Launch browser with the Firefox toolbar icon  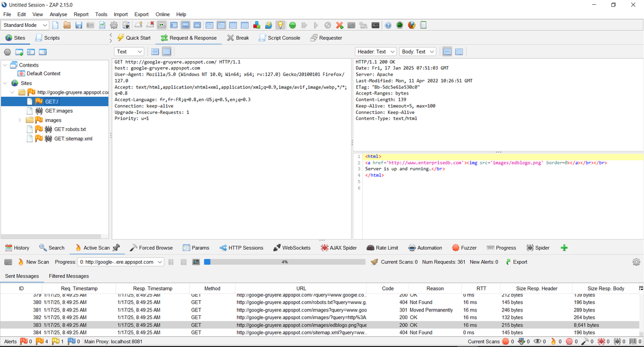click(x=412, y=25)
